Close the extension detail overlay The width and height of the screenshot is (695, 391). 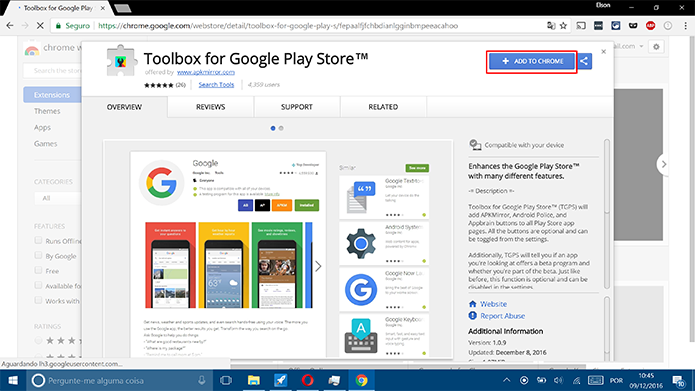[x=603, y=52]
